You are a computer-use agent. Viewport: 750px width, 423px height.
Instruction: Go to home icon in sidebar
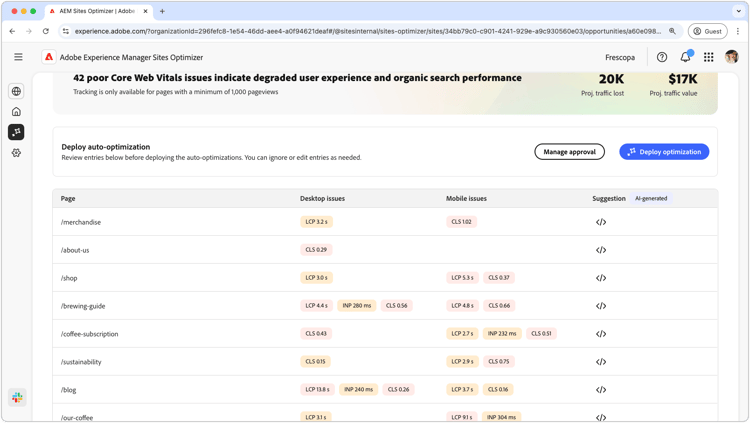coord(16,111)
